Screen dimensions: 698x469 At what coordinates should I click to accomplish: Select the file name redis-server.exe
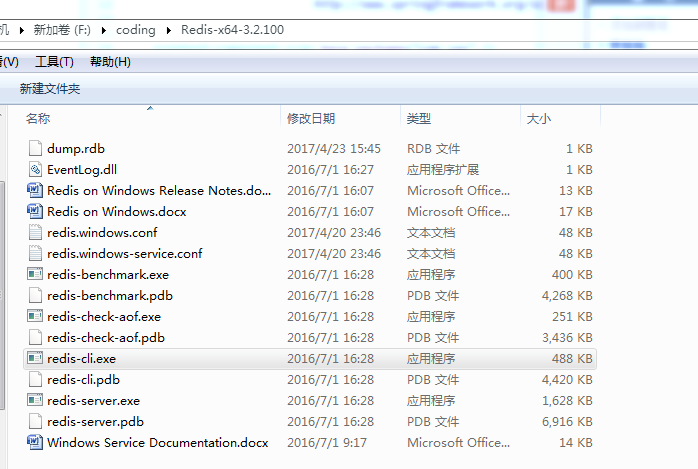coord(93,400)
